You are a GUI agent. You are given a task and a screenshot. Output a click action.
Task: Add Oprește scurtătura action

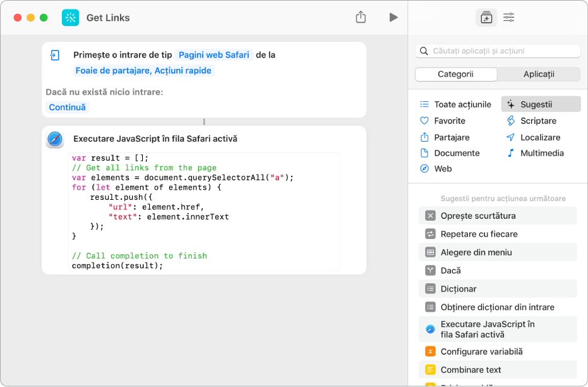(498, 216)
